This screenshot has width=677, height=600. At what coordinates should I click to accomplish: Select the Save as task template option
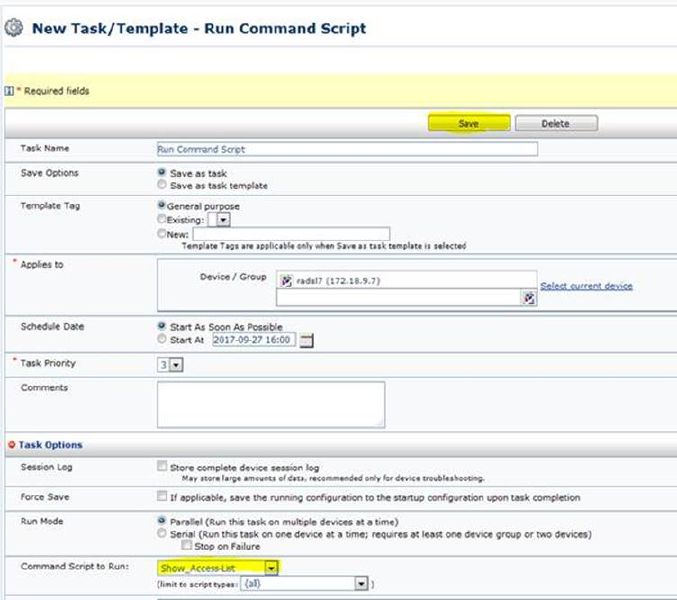[162, 185]
